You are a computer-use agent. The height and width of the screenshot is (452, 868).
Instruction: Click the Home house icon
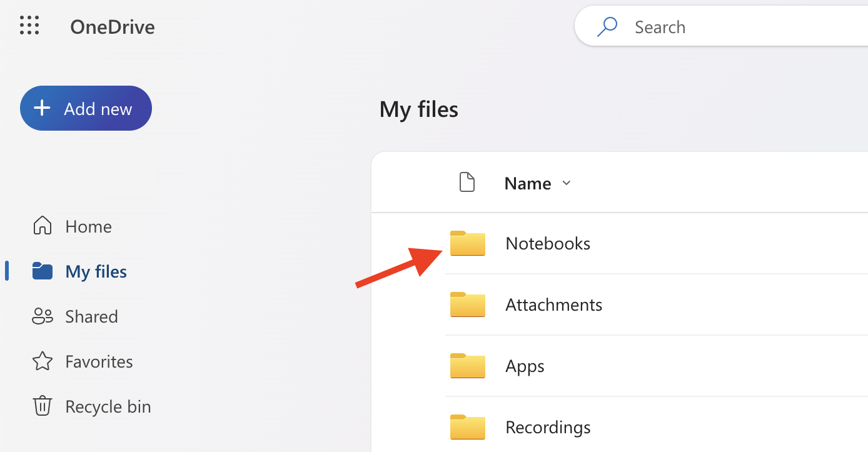(43, 226)
